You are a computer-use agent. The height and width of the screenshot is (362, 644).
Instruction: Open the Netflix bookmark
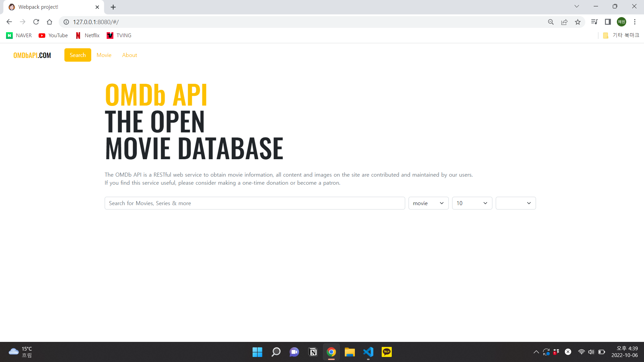(88, 36)
